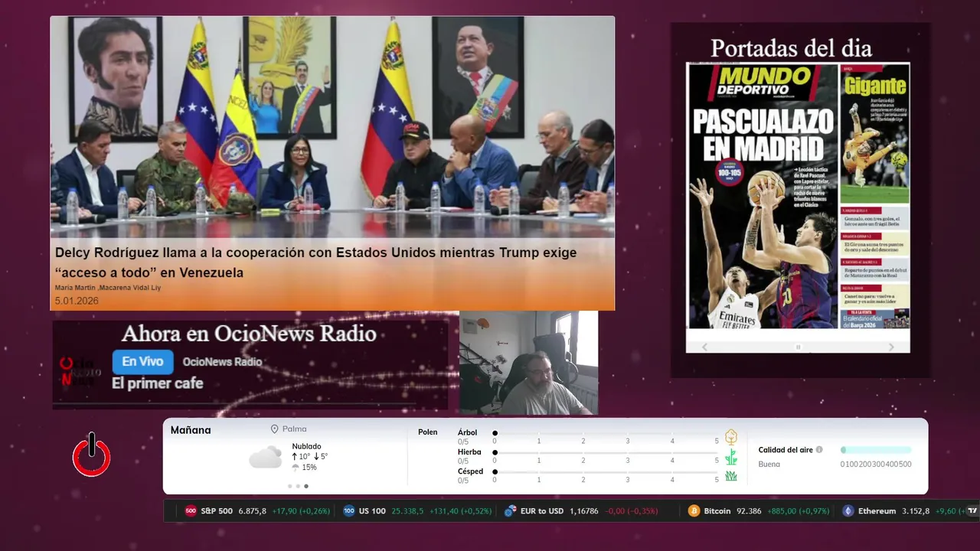Click the EUR to USD flags icon
The image size is (980, 551).
(510, 510)
